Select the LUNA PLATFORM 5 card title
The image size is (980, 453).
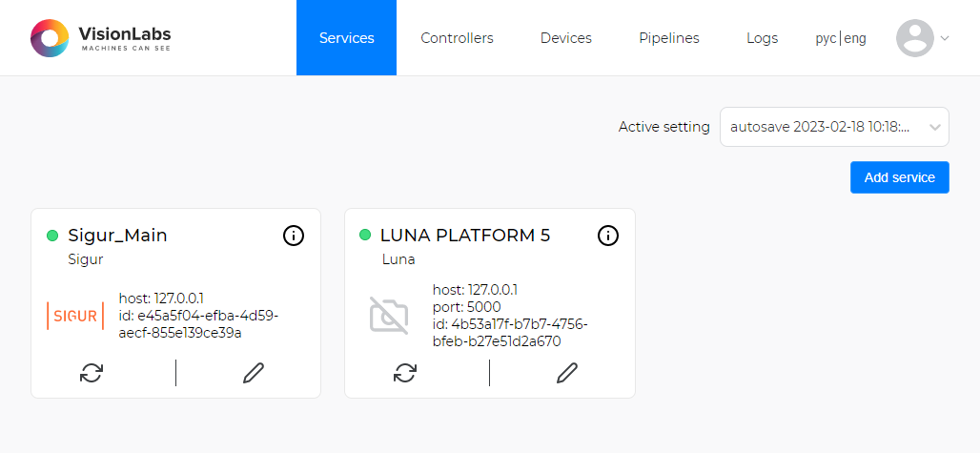click(465, 236)
